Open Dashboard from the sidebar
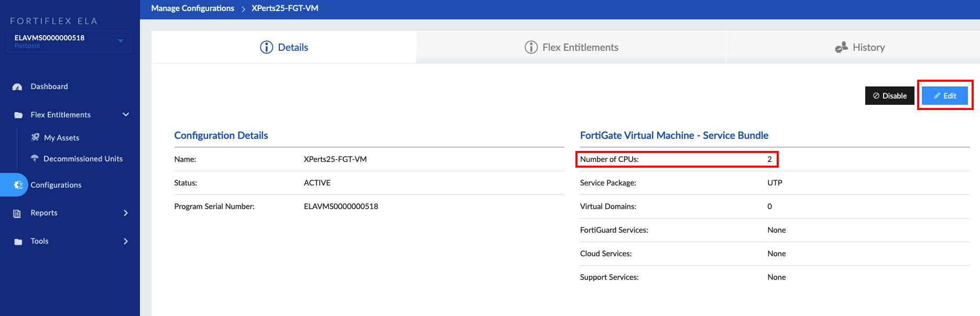Viewport: 980px width, 316px height. (49, 86)
